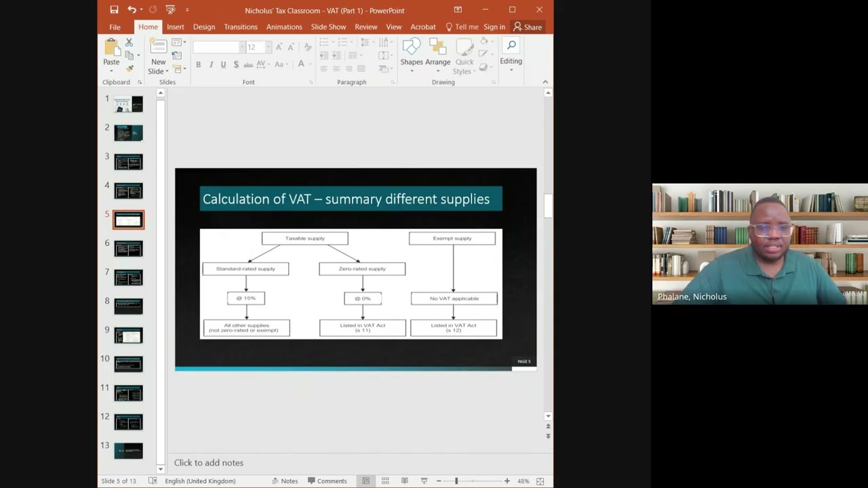
Task: Click the spell check status bar icon
Action: [x=153, y=481]
